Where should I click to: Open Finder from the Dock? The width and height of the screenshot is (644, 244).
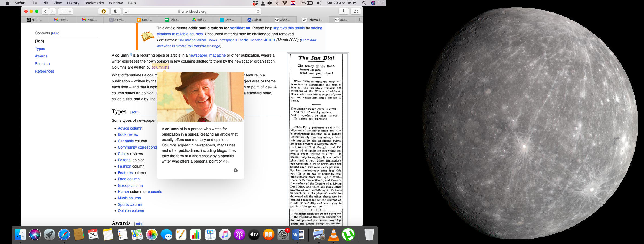20,235
